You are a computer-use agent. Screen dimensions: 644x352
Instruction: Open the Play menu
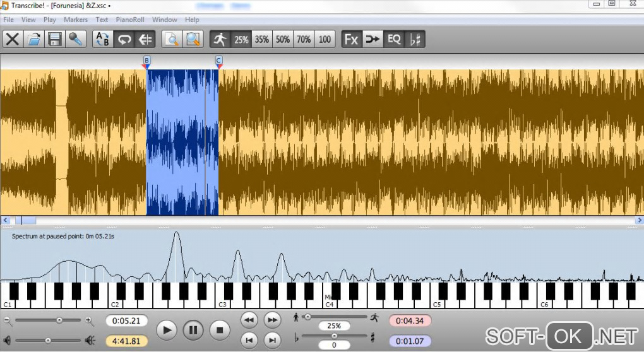(x=50, y=20)
